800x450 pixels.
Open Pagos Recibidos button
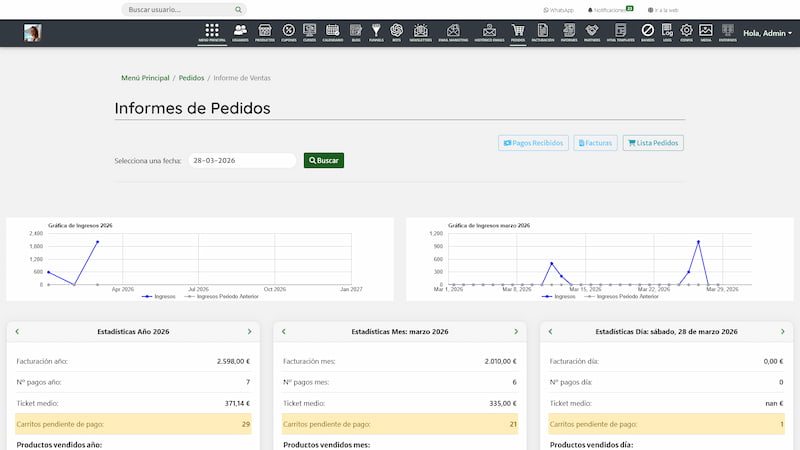(534, 143)
